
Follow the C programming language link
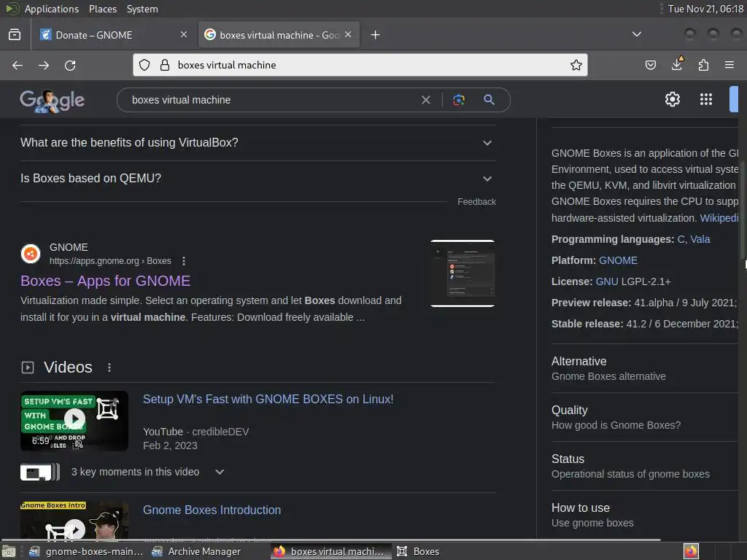[x=681, y=239]
